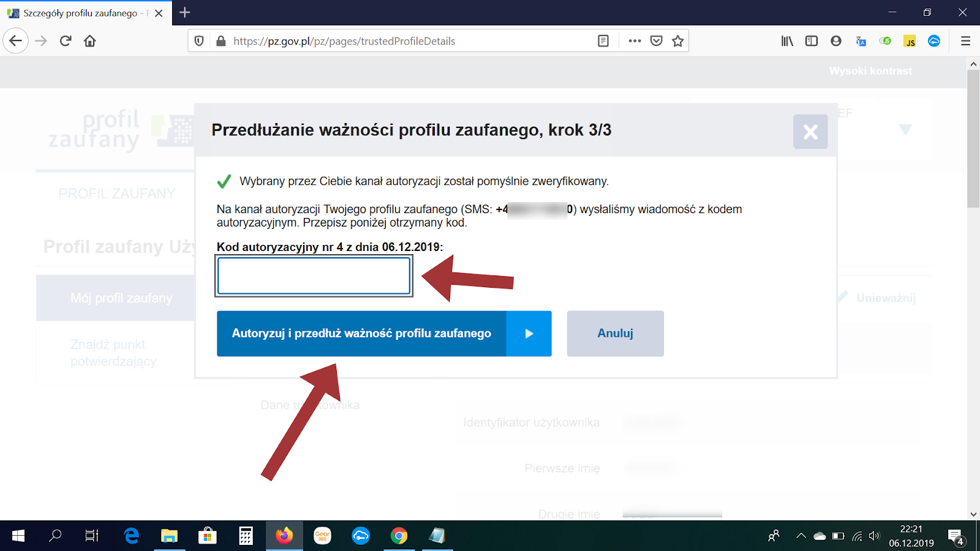Screen dimensions: 980x551
Task: Launch Chrome from the taskbar
Action: coord(400,536)
